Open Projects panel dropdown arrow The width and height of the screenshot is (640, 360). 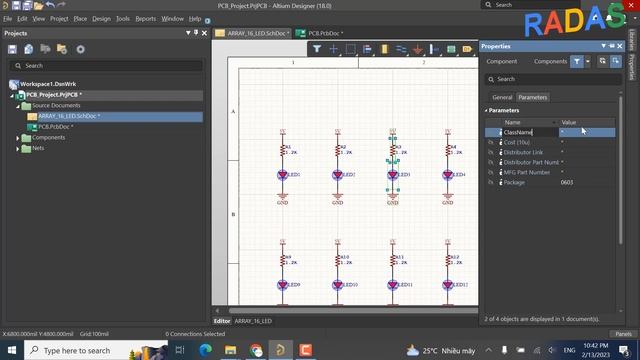click(x=188, y=33)
